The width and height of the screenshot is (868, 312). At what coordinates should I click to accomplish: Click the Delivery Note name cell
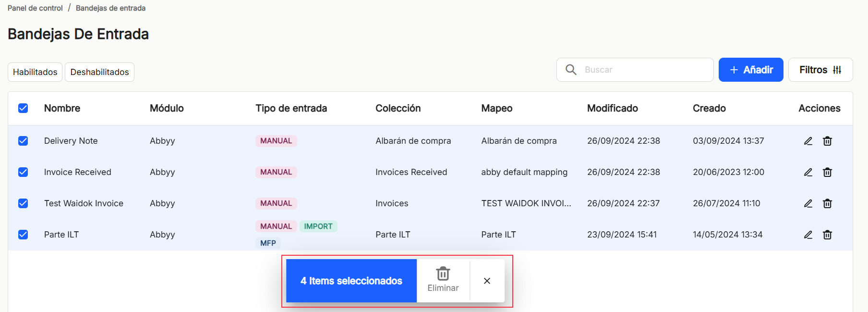click(x=71, y=141)
